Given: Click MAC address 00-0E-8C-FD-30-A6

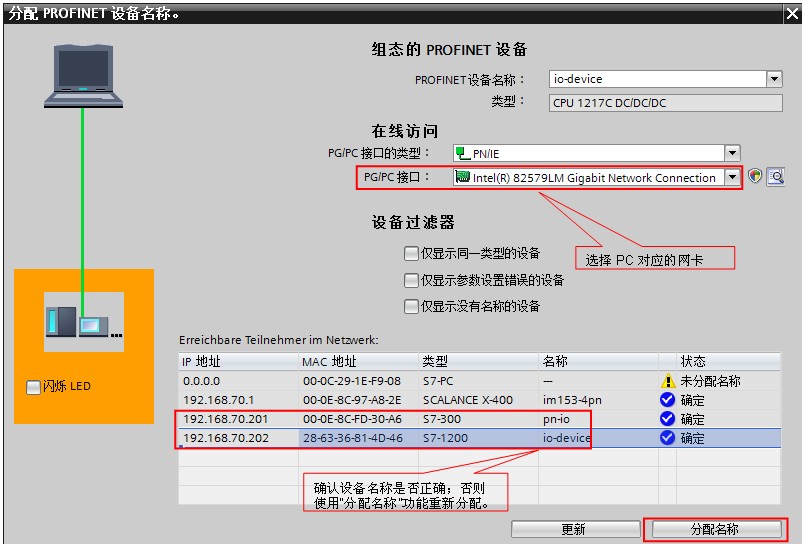Looking at the screenshot, I should pos(352,419).
